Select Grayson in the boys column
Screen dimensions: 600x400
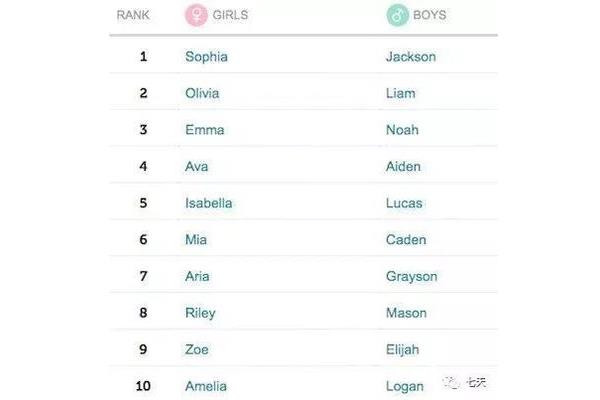coord(412,277)
